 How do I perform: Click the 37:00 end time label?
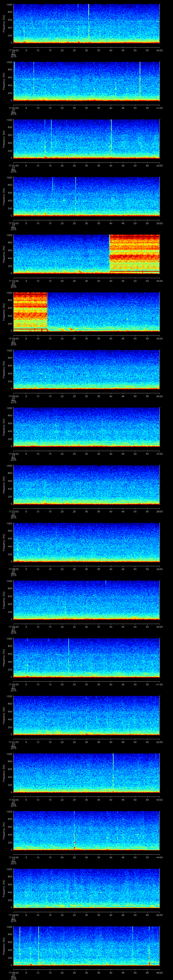pyautogui.click(x=160, y=454)
